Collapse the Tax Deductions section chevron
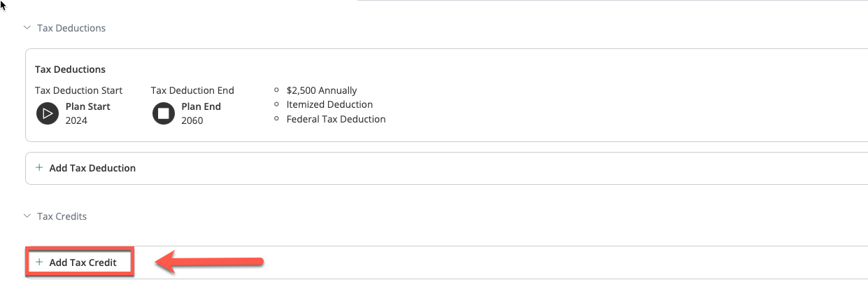 click(x=27, y=28)
